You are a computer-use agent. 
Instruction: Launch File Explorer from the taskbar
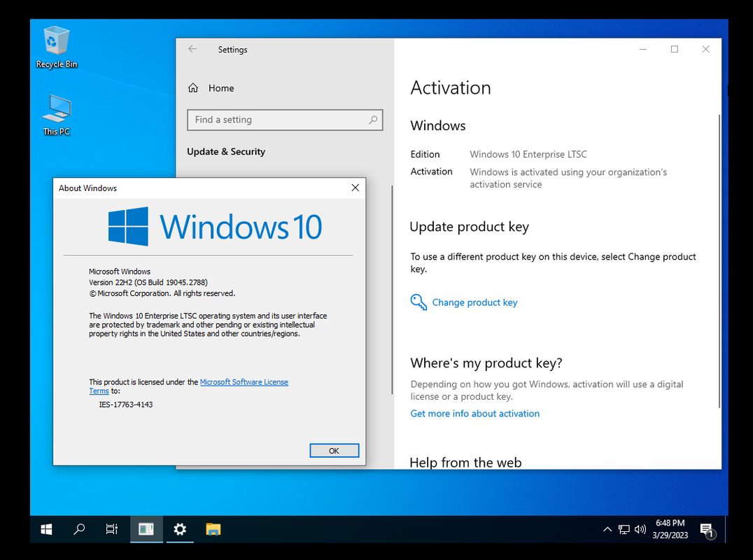point(213,529)
